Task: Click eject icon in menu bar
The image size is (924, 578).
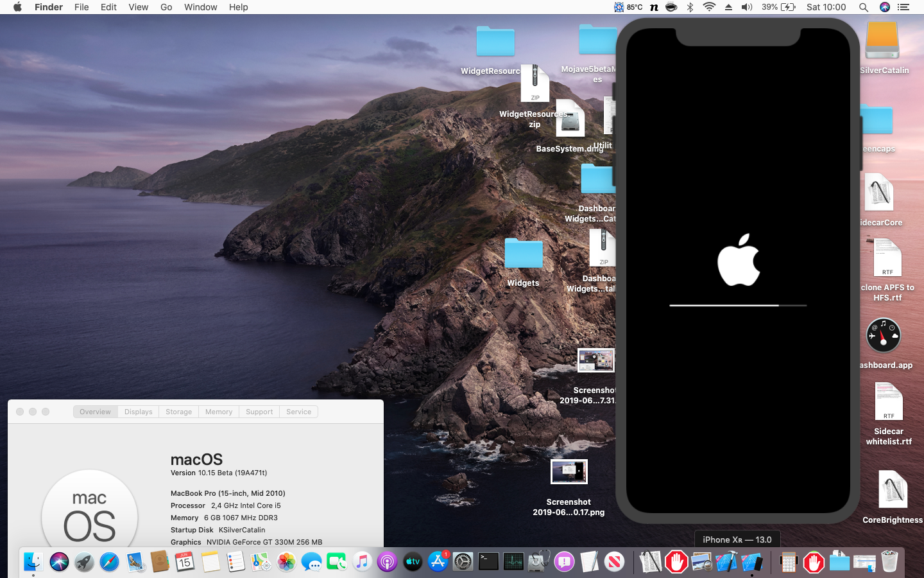Action: click(x=728, y=7)
